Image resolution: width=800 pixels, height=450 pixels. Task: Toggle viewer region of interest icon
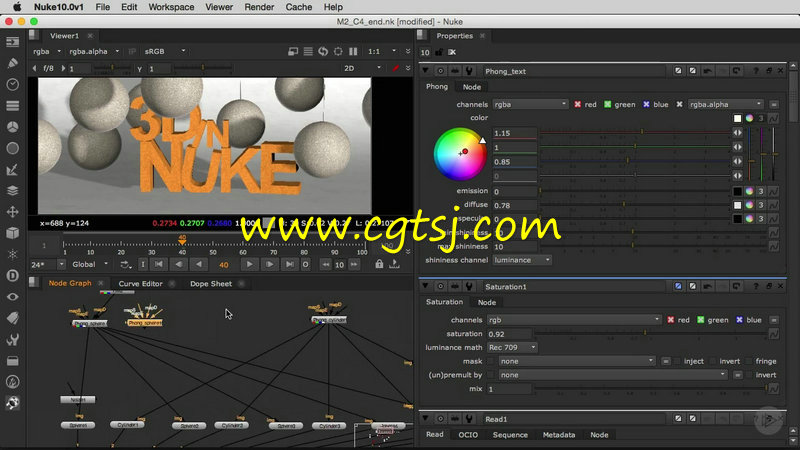[x=338, y=52]
